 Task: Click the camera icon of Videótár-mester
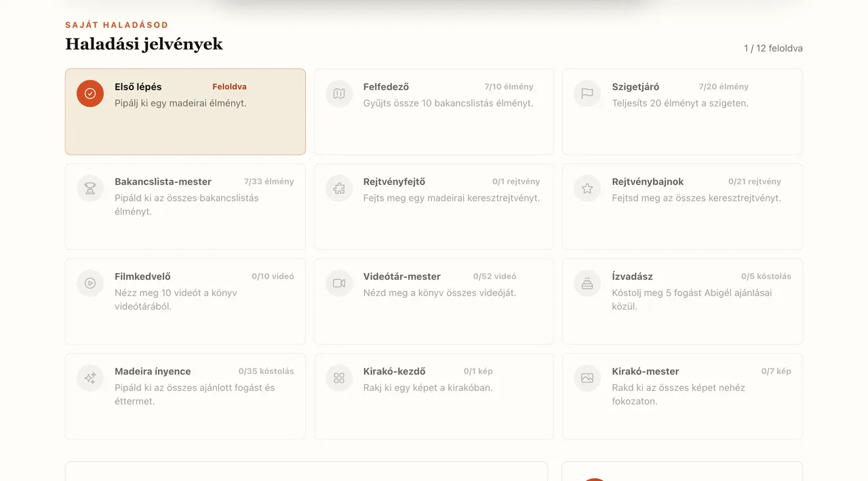pos(339,283)
